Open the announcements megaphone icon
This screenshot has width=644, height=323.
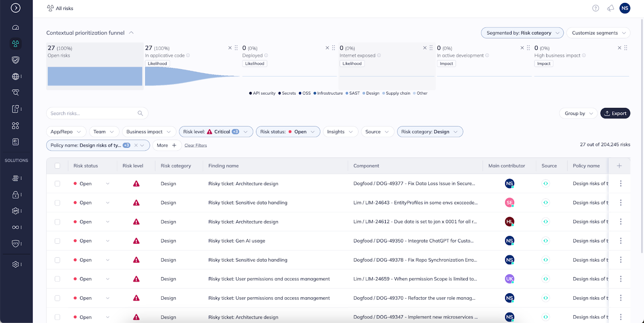[x=611, y=8]
